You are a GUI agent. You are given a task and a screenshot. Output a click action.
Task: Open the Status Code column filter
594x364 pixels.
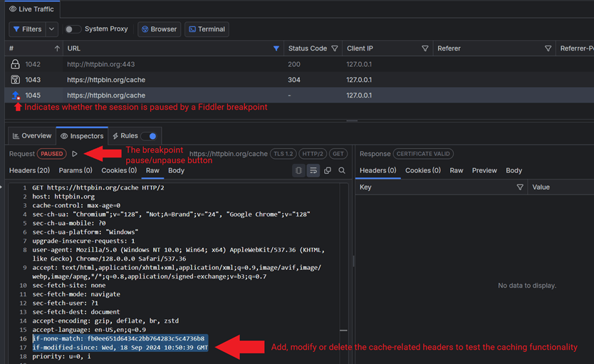tap(335, 48)
